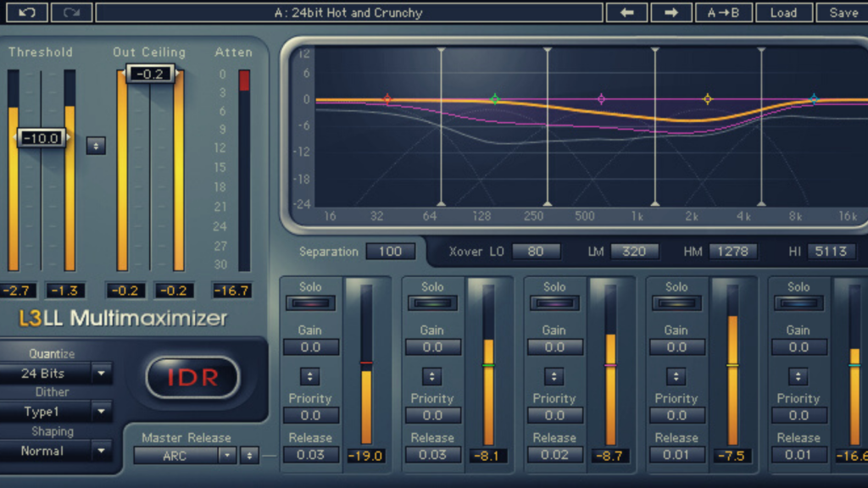The height and width of the screenshot is (488, 868).
Task: Go to next preset with right arrow
Action: pos(671,12)
